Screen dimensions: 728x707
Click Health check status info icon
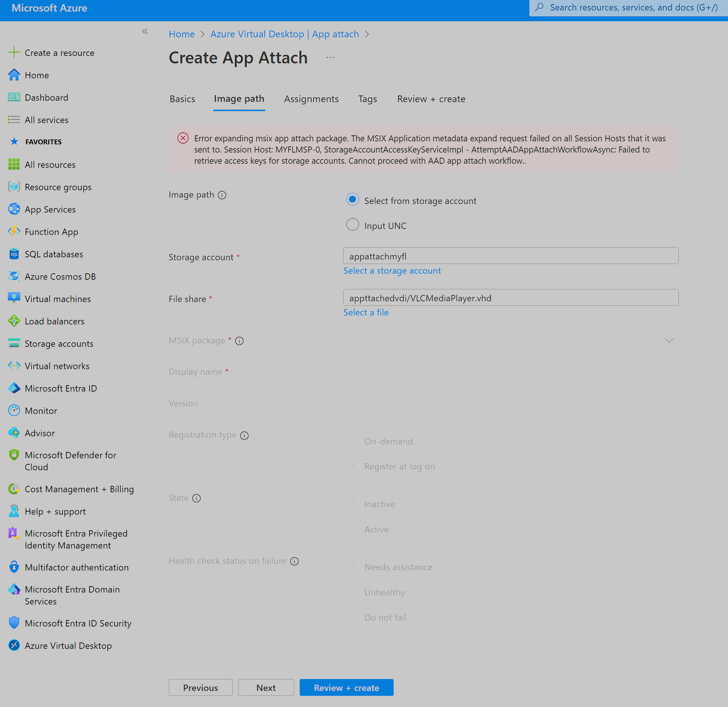[294, 561]
